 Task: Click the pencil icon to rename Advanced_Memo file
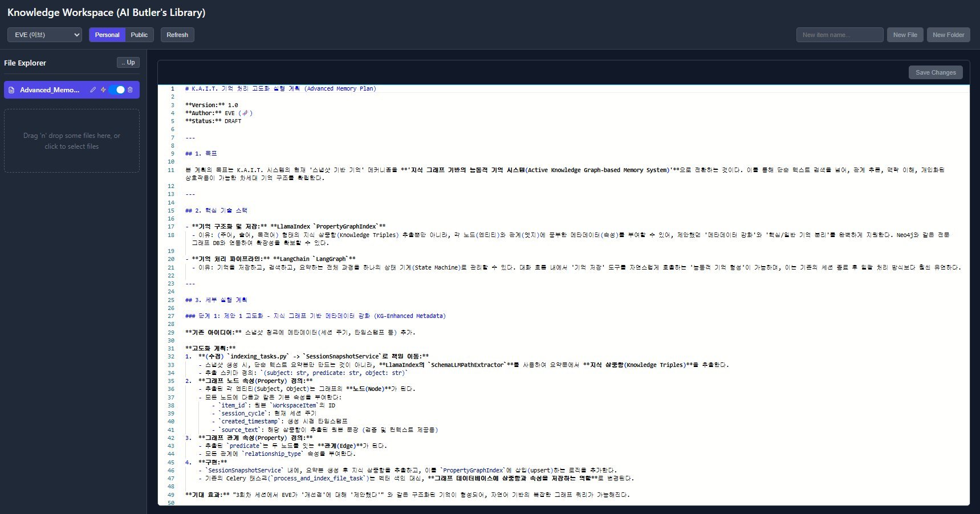93,89
